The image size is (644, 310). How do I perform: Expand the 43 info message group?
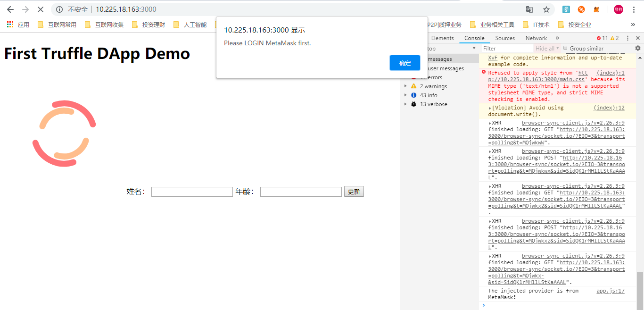[x=406, y=95]
